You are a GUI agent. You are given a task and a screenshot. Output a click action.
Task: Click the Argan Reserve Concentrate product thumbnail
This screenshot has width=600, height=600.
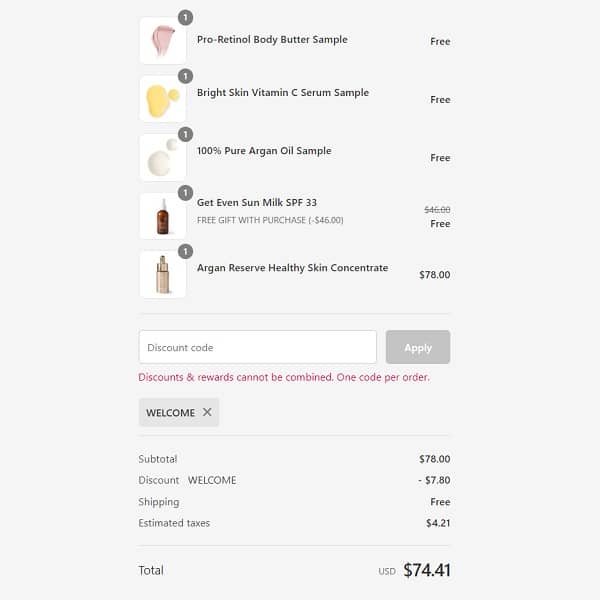162,274
